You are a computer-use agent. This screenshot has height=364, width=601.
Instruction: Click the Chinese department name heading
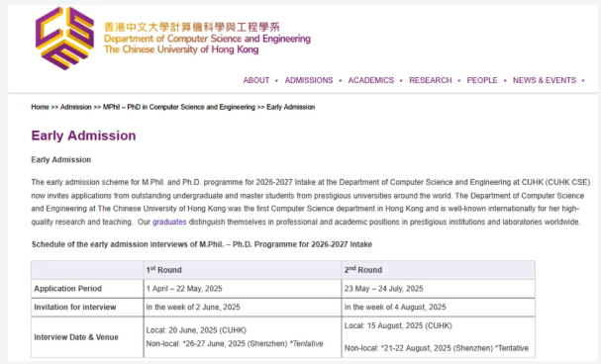[x=192, y=27]
